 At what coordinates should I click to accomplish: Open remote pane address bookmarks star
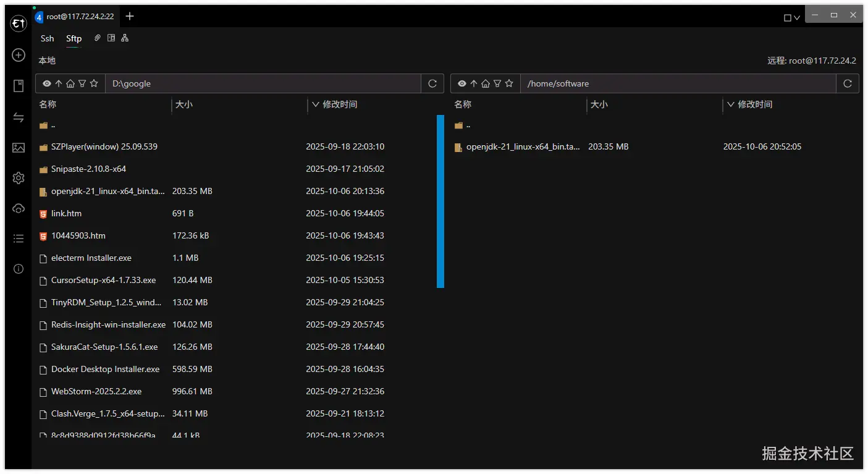509,83
